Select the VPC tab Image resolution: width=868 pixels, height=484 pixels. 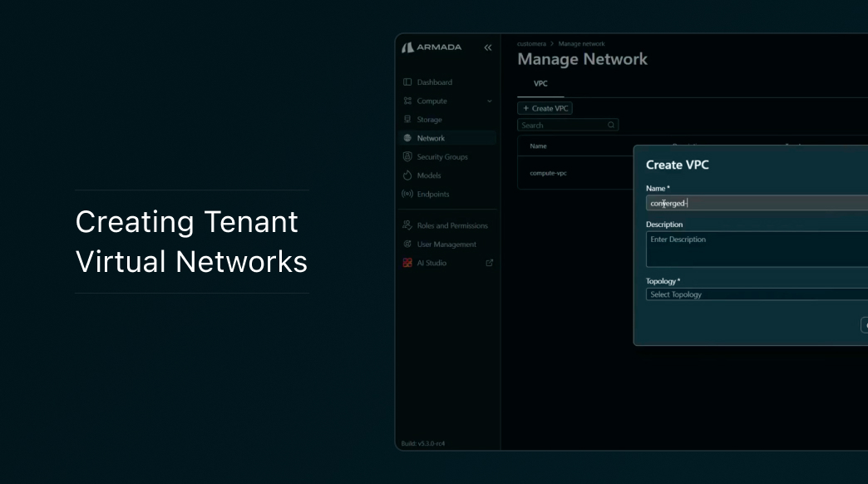click(x=540, y=84)
